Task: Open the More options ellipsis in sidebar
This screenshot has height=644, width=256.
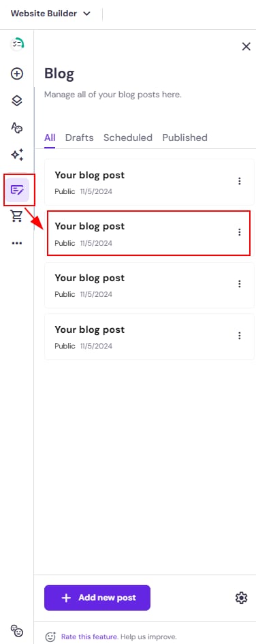Action: point(17,243)
